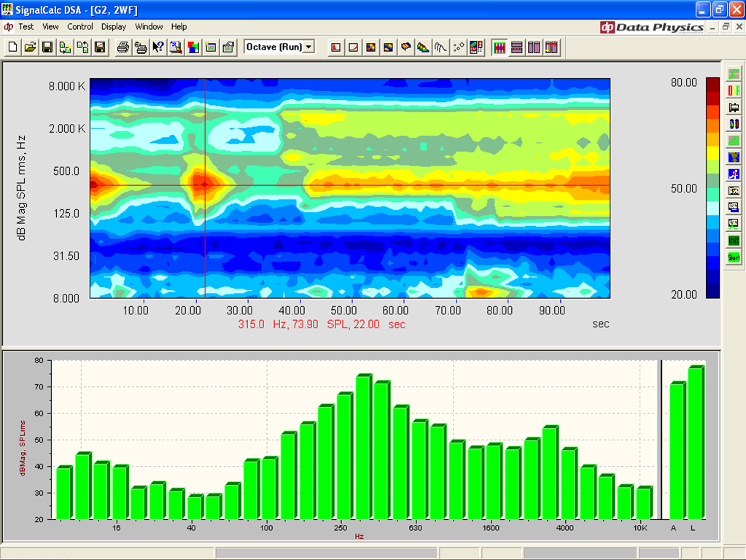Open the Display menu

coord(114,27)
